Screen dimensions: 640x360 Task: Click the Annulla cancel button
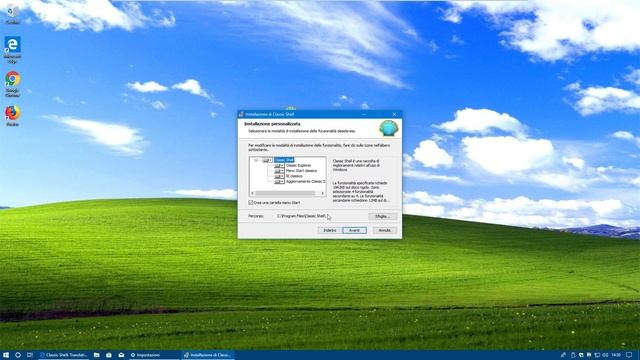[x=384, y=231]
